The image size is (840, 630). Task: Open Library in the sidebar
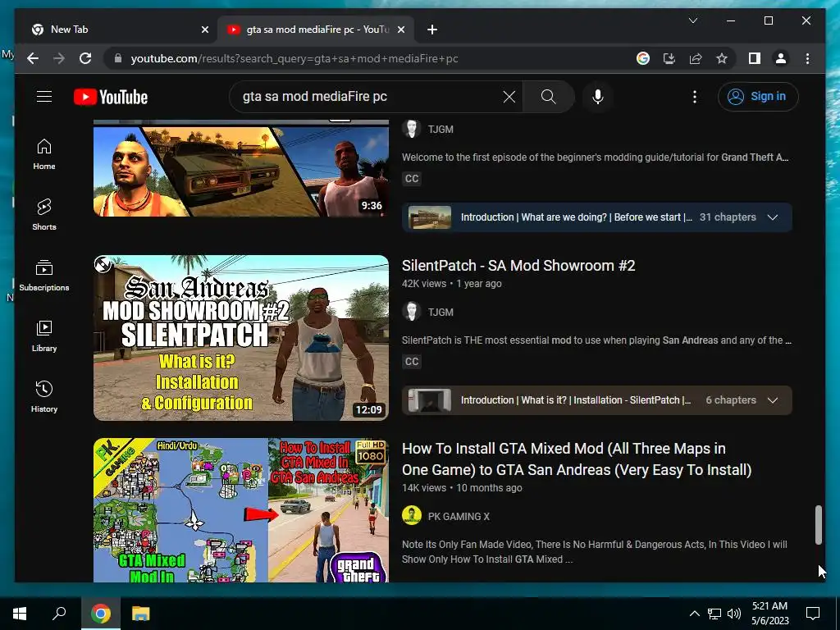point(44,336)
